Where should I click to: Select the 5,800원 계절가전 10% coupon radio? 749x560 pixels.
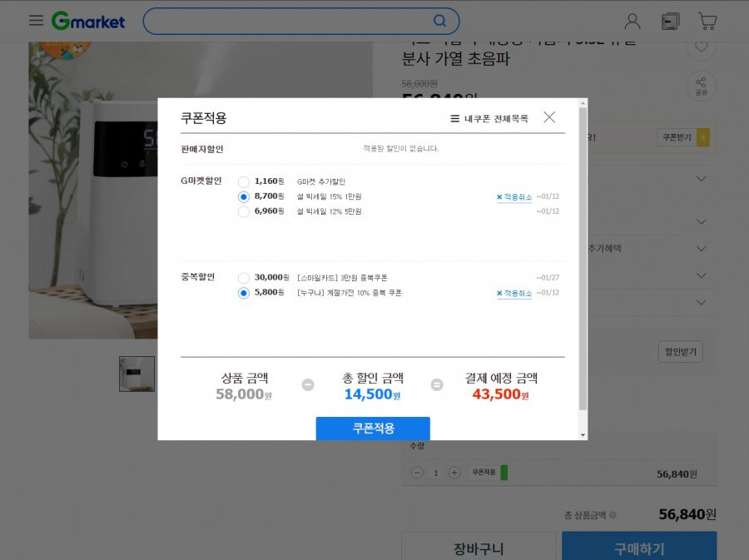(244, 293)
